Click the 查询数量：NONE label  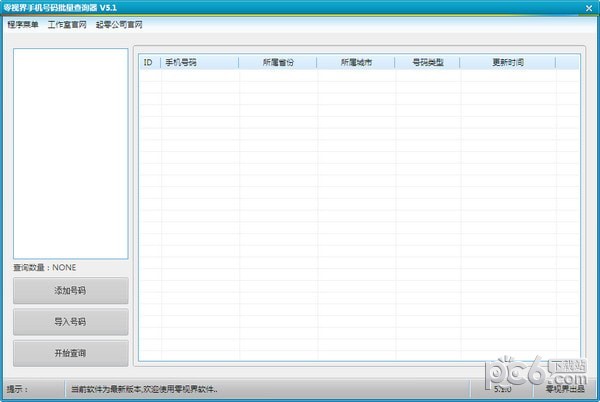pos(45,268)
